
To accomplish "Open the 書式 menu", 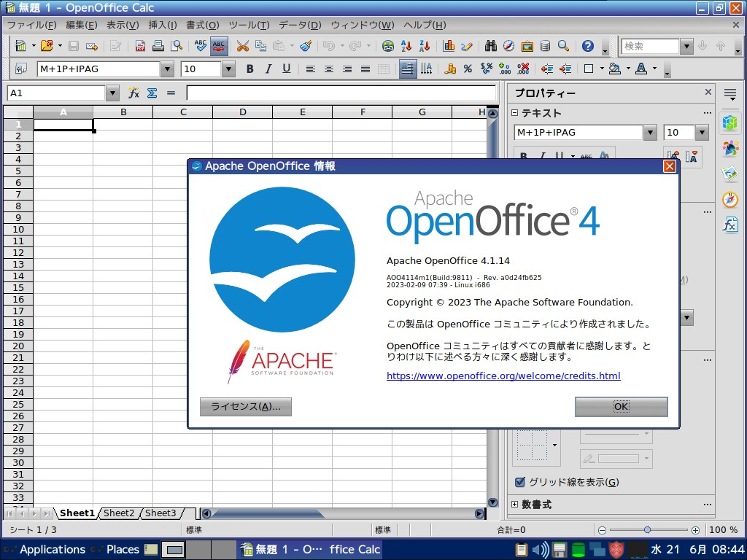I will (x=203, y=26).
